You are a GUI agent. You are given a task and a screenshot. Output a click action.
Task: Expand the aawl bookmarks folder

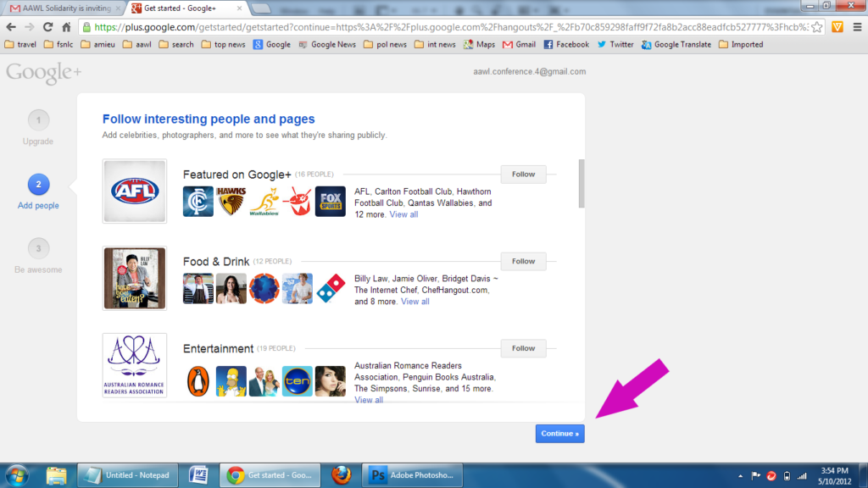pos(137,44)
